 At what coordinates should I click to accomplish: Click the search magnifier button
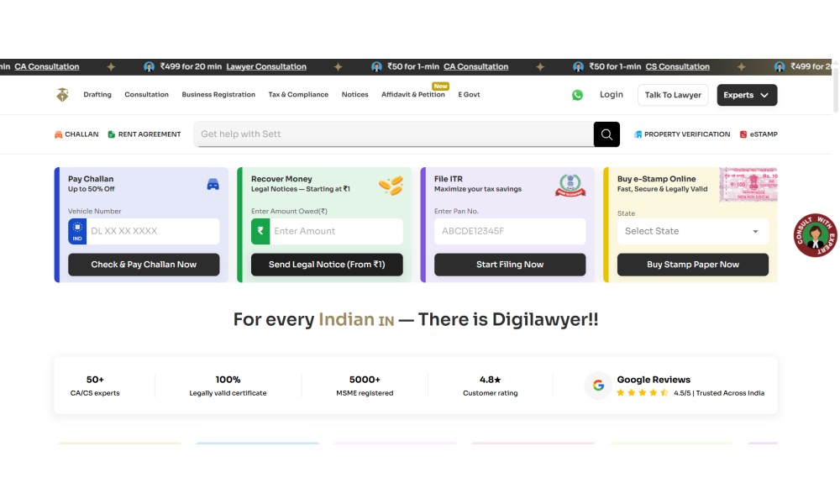(606, 134)
